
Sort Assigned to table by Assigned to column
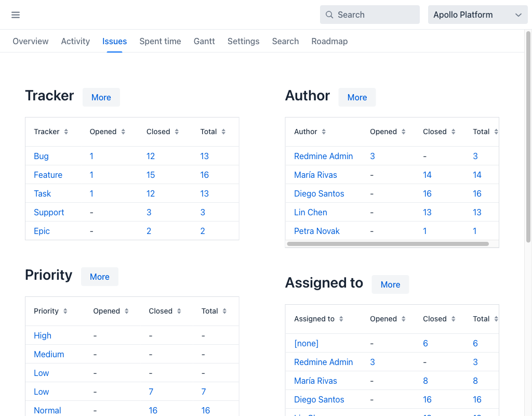pyautogui.click(x=318, y=319)
